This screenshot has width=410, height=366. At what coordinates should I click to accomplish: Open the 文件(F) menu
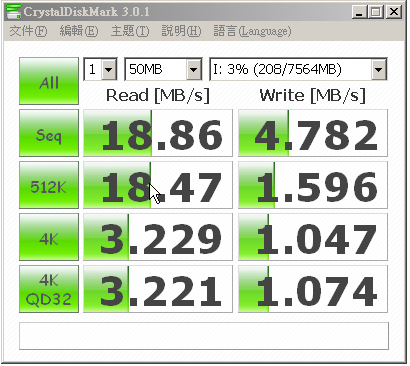(x=28, y=31)
